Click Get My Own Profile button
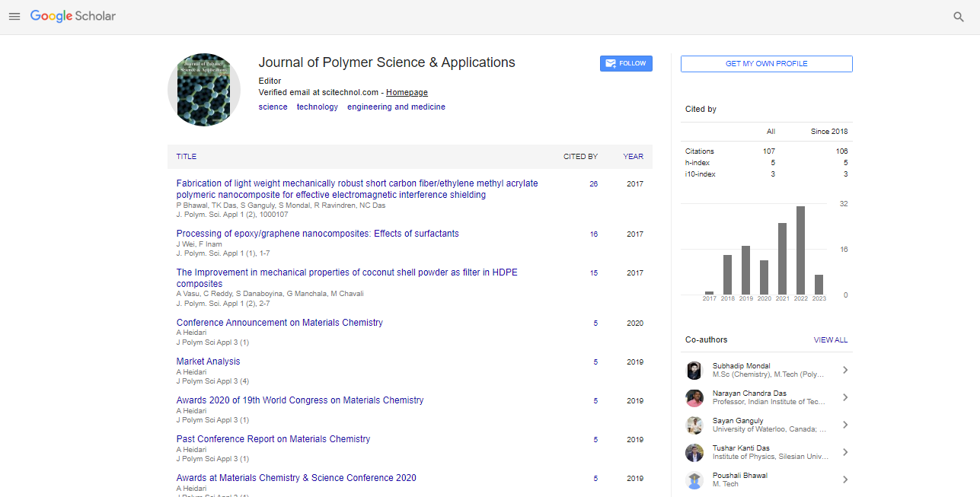The height and width of the screenshot is (497, 980). tap(767, 64)
